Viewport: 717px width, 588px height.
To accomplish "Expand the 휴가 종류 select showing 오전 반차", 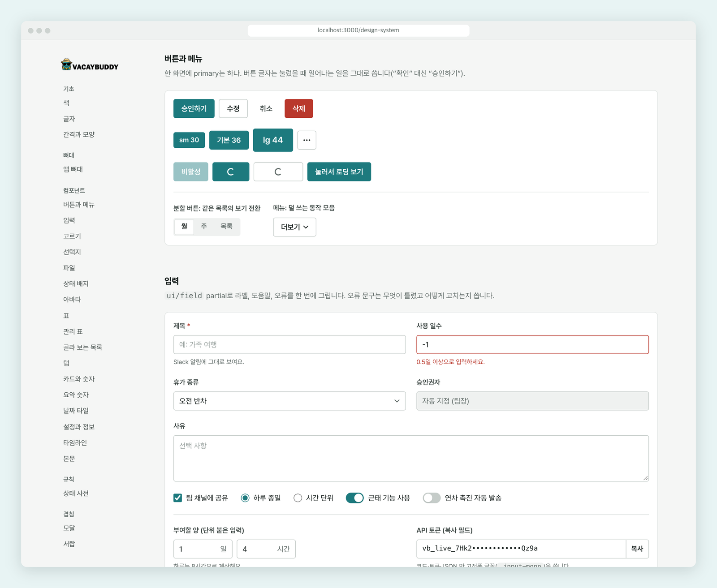I will point(289,401).
